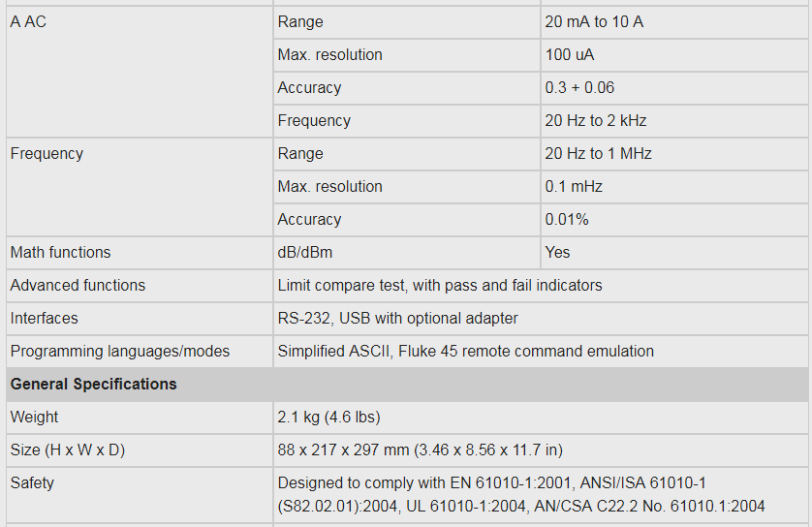Click the Safety compliance standards text

(x=521, y=494)
